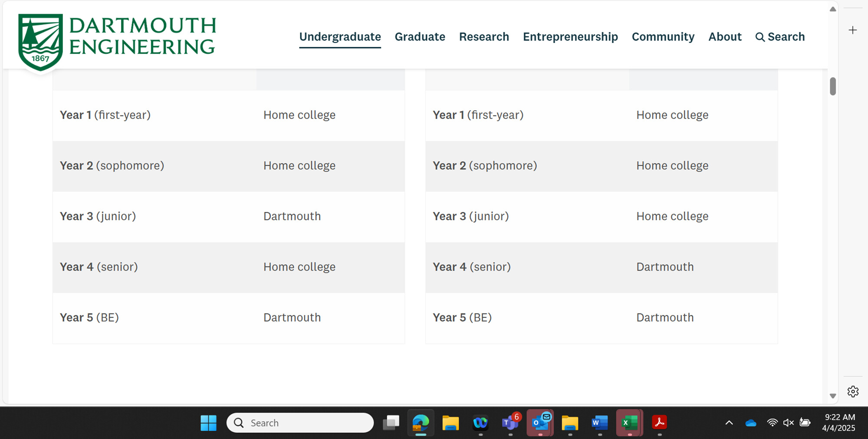
Task: Open the Community navigation menu
Action: pyautogui.click(x=663, y=37)
